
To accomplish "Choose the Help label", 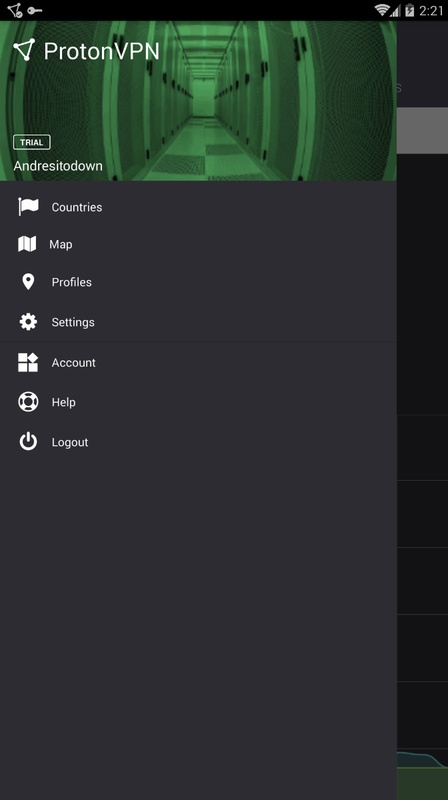I will pos(64,403).
